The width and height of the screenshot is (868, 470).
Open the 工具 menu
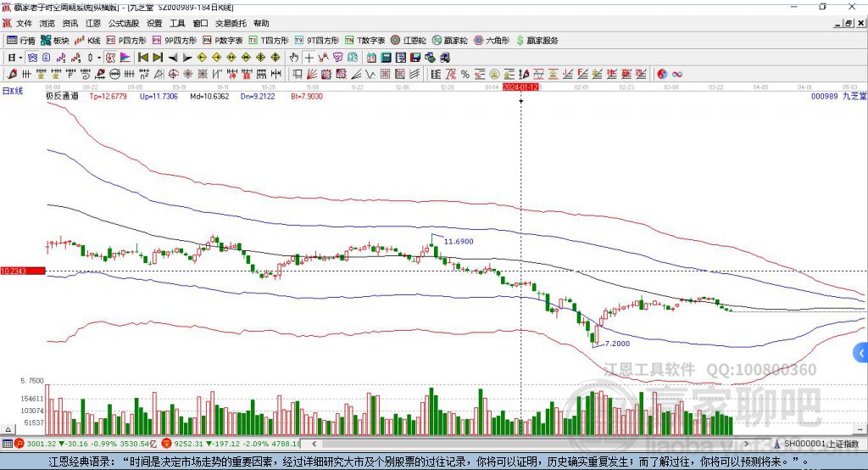[x=177, y=23]
